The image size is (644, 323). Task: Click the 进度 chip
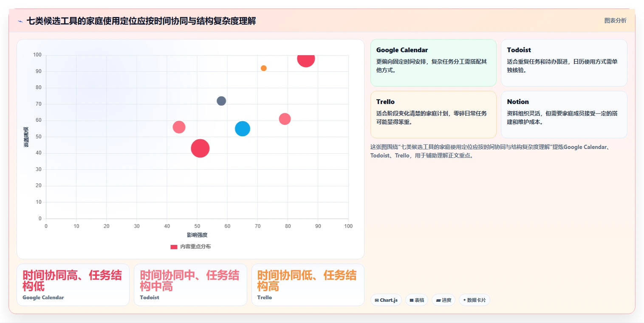tap(443, 300)
